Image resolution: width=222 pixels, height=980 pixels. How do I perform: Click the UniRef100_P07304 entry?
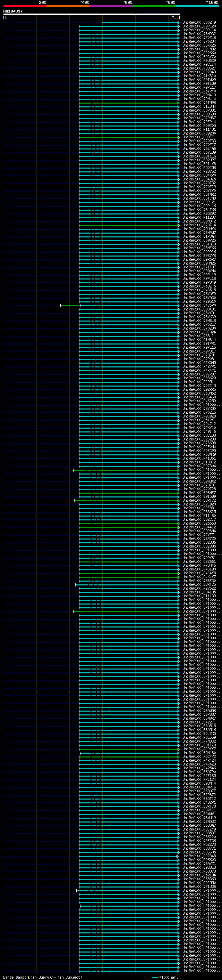[199, 465]
